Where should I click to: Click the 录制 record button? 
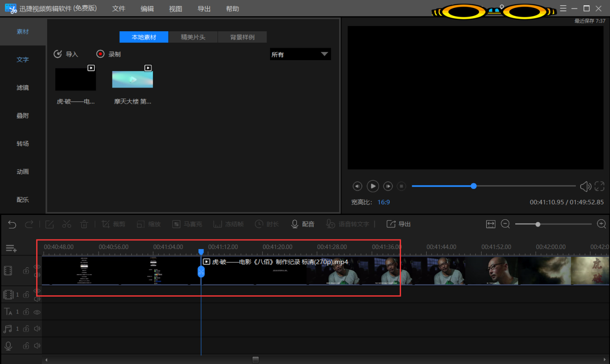pos(109,54)
